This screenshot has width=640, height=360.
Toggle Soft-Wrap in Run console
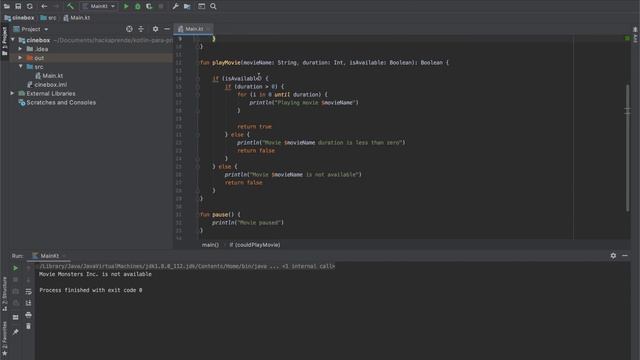[x=28, y=291]
